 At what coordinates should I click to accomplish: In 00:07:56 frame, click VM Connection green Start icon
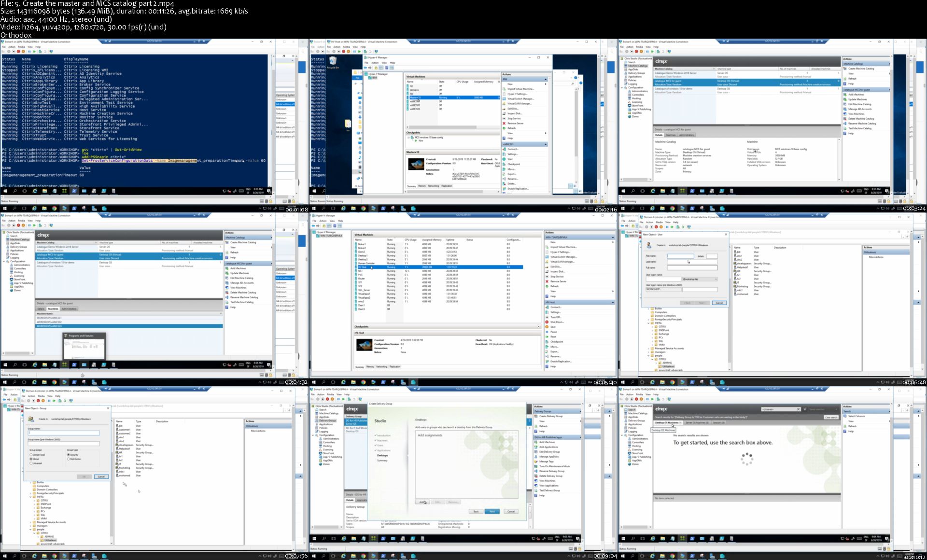tap(54, 401)
